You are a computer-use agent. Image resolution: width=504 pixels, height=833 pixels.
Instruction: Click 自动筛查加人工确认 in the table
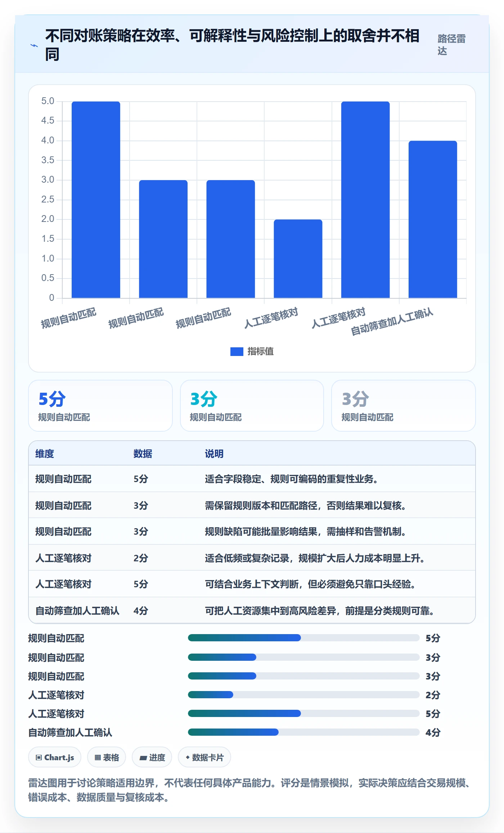77,611
